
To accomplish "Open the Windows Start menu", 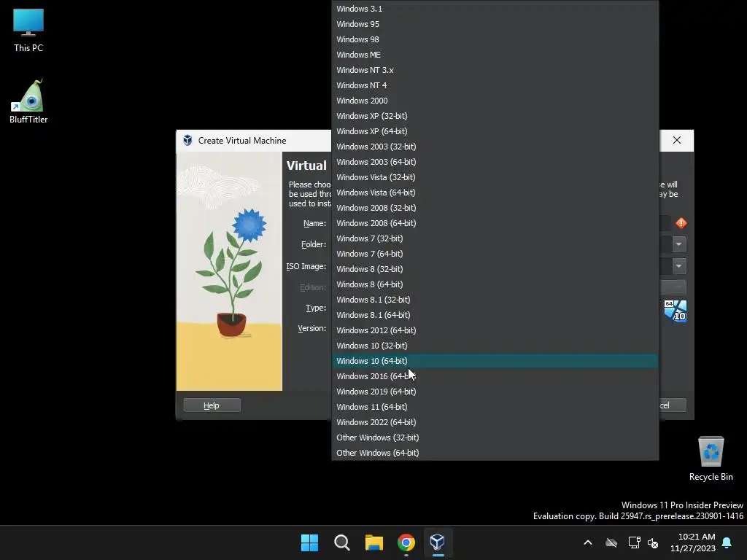I will pos(309,542).
